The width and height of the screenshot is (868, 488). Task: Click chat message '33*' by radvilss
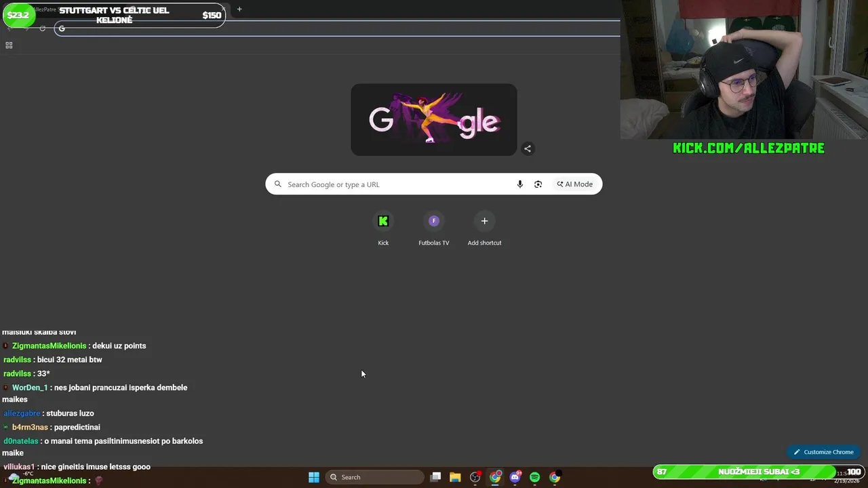44,373
